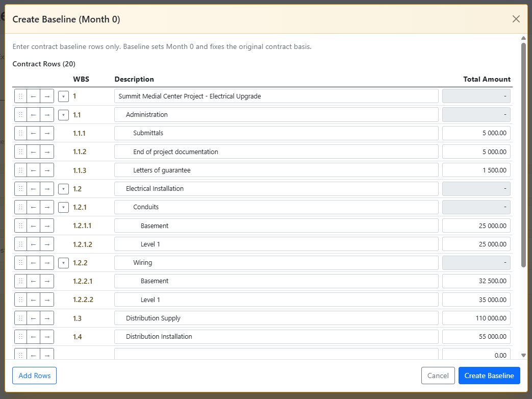This screenshot has height=399, width=532.
Task: Outdent the Administration row with left arrow
Action: pos(33,115)
